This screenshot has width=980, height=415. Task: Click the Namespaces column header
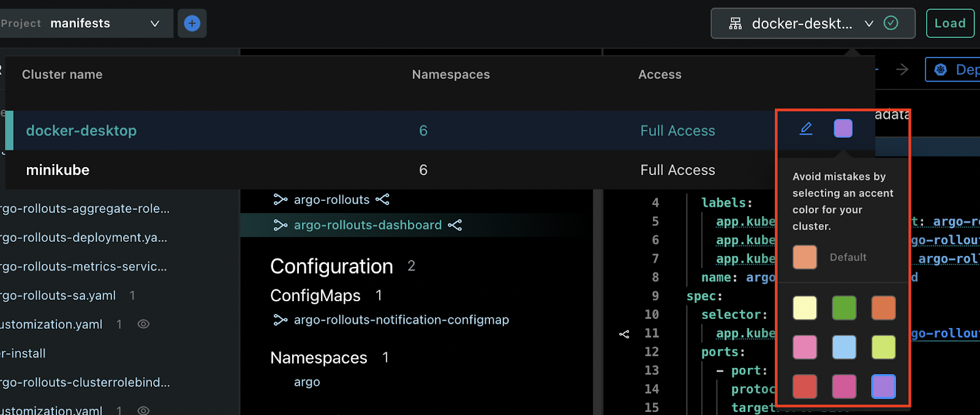pyautogui.click(x=451, y=74)
